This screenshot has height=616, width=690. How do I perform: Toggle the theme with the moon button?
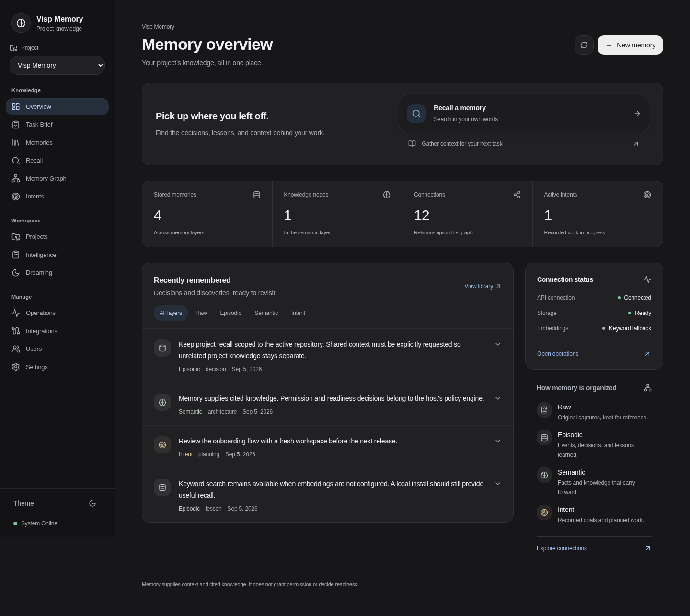pyautogui.click(x=92, y=503)
